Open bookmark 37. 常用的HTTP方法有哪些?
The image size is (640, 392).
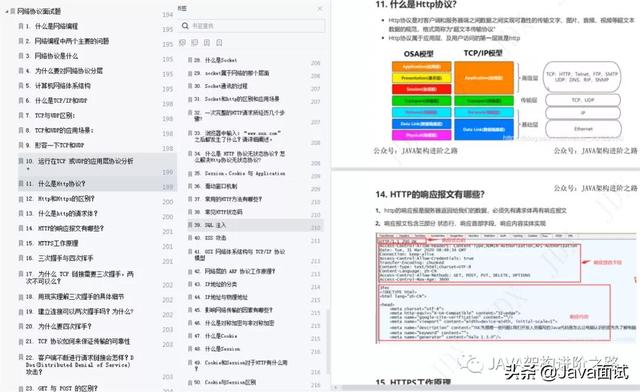coord(228,199)
